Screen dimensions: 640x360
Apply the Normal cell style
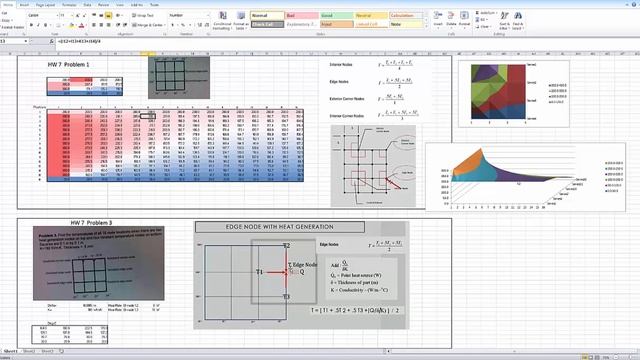[267, 16]
